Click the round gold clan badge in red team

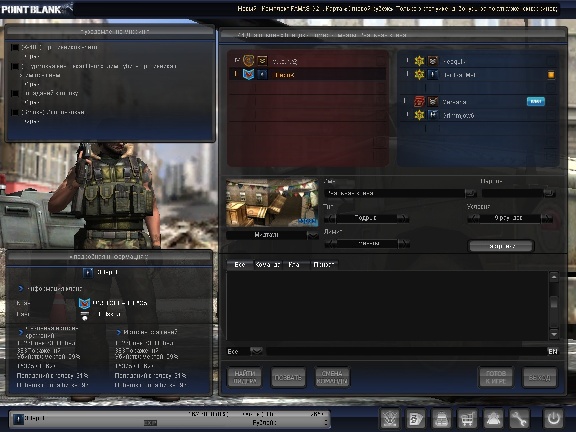[x=249, y=60]
